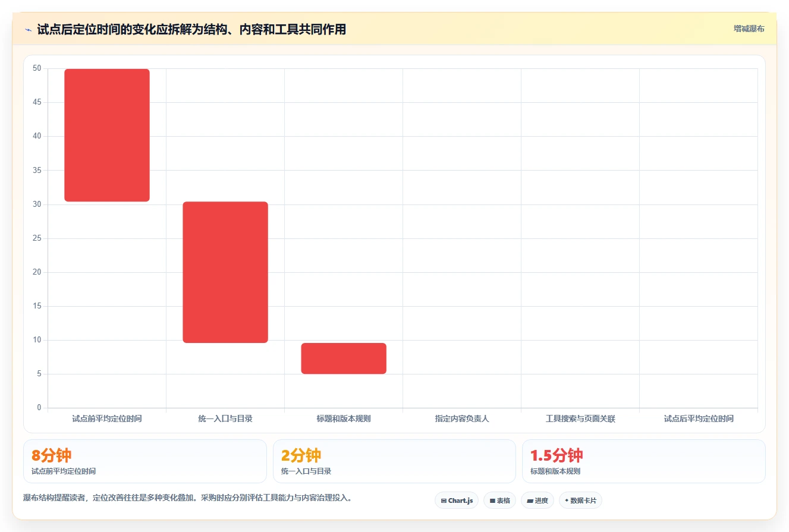Click x-axis label 统一入口与目录
The image size is (789, 532).
[225, 418]
